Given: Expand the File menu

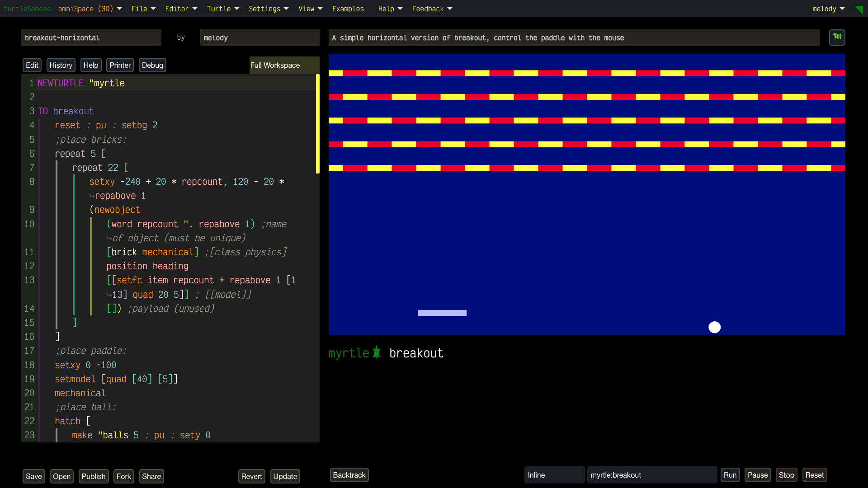Looking at the screenshot, I should click(x=143, y=9).
